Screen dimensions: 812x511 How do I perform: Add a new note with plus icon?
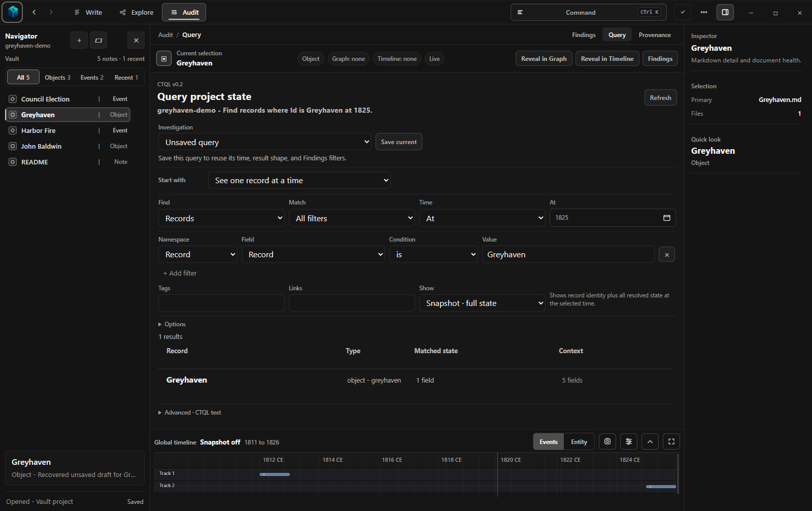(x=79, y=40)
